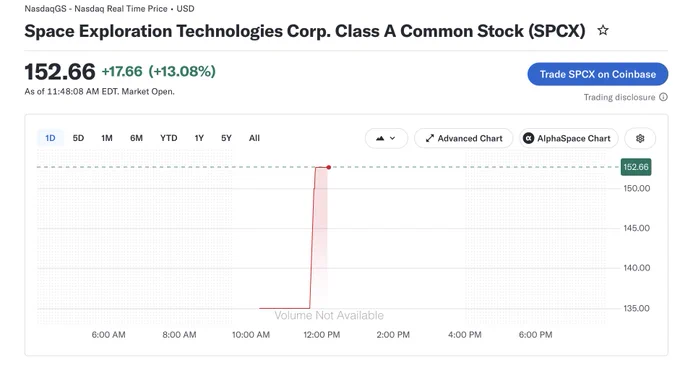Switch chart to YTD
This screenshot has height=368, width=680.
point(169,138)
